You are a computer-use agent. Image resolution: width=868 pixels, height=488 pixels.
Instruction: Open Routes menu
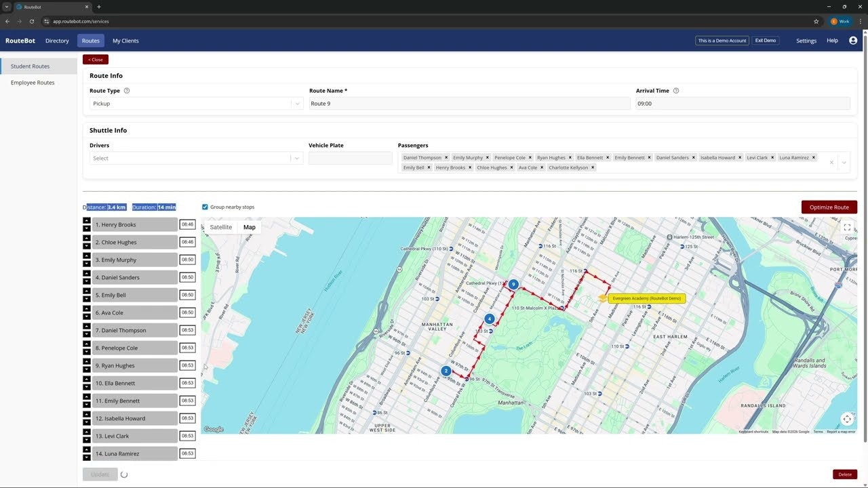point(91,41)
